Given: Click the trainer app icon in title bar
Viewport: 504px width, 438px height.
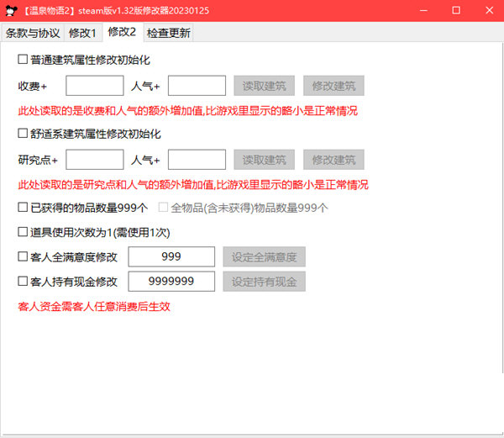Looking at the screenshot, I should 11,11.
